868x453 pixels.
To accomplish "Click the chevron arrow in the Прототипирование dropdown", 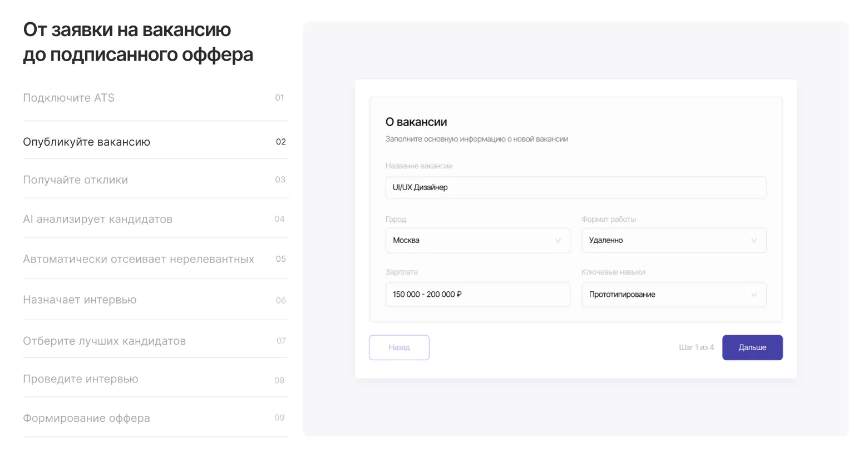I will pyautogui.click(x=754, y=295).
